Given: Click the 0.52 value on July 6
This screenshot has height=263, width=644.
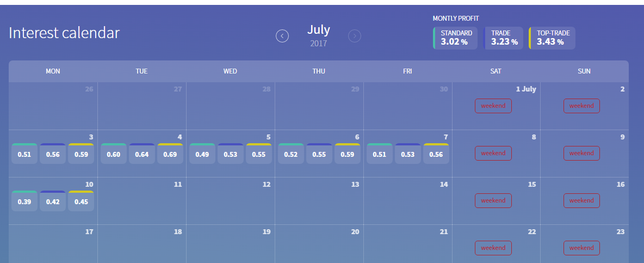Looking at the screenshot, I should 291,154.
